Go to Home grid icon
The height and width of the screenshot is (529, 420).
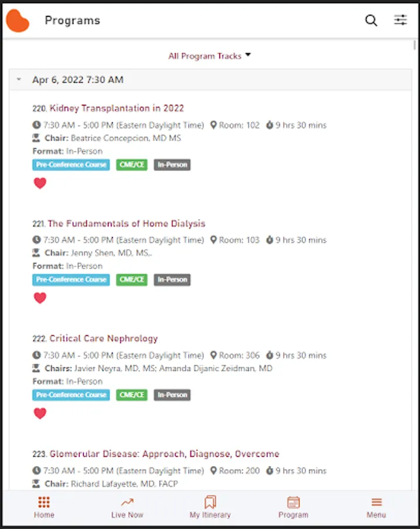coord(44,503)
